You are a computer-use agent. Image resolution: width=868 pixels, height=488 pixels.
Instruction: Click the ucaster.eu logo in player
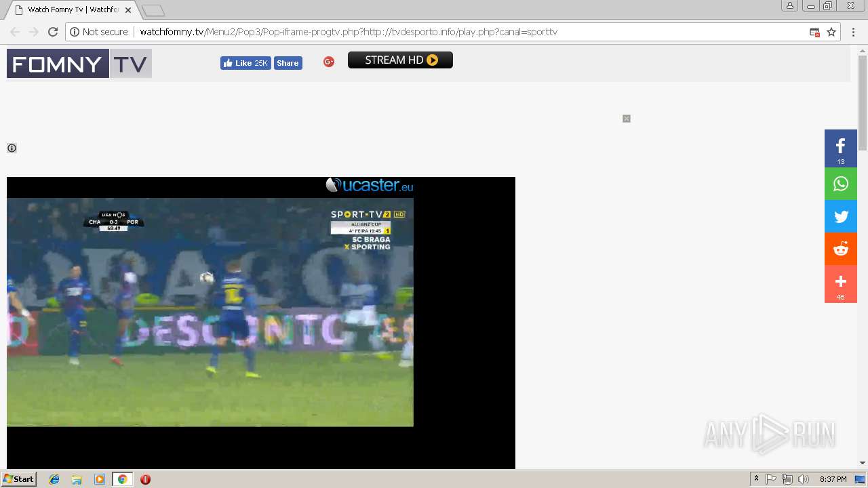[x=370, y=185]
